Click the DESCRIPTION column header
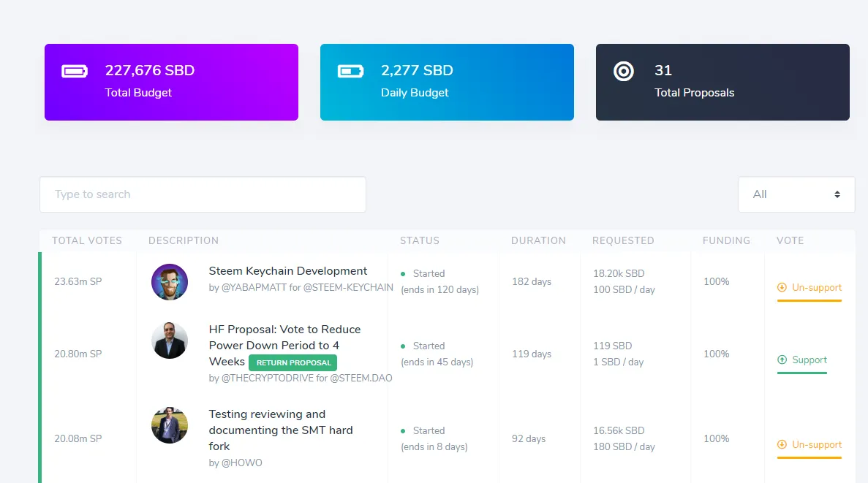Viewport: 868px width, 483px height. (x=184, y=240)
